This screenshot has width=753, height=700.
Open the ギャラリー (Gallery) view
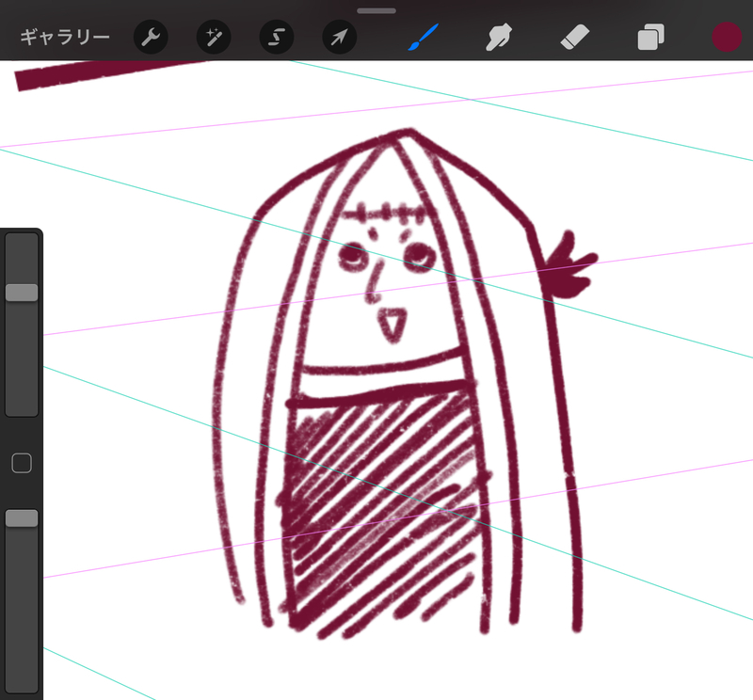[65, 38]
